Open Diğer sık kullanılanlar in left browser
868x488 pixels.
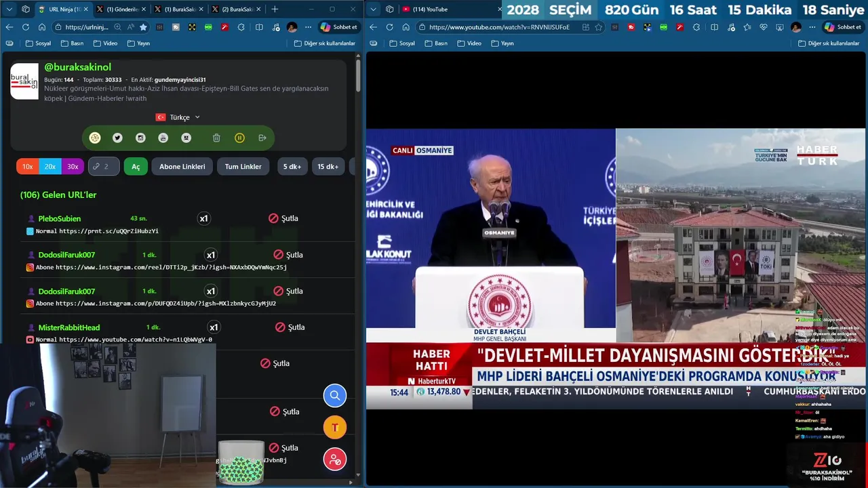pyautogui.click(x=325, y=43)
